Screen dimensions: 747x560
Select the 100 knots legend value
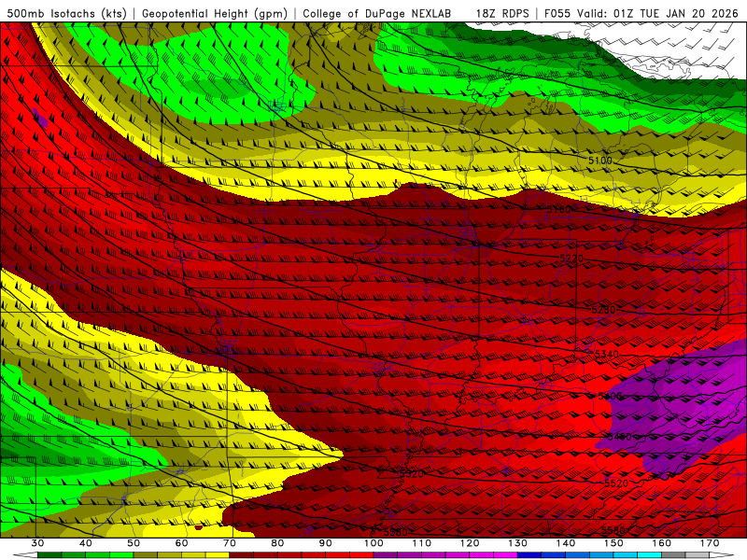[x=373, y=543]
